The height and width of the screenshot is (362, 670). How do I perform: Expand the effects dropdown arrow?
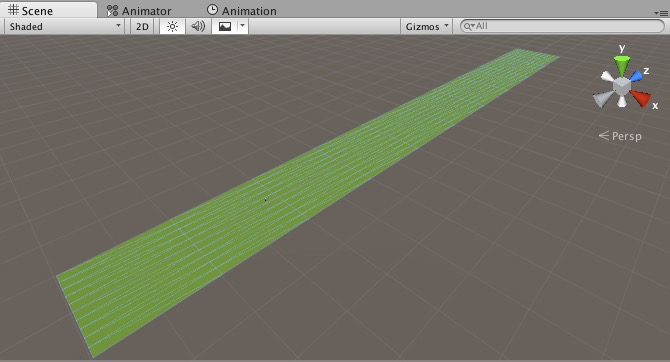[243, 26]
